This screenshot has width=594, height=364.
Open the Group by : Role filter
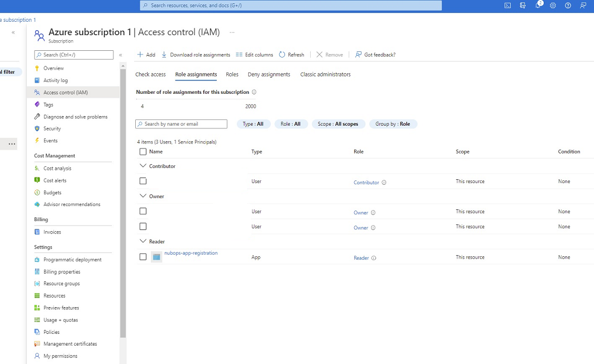393,124
